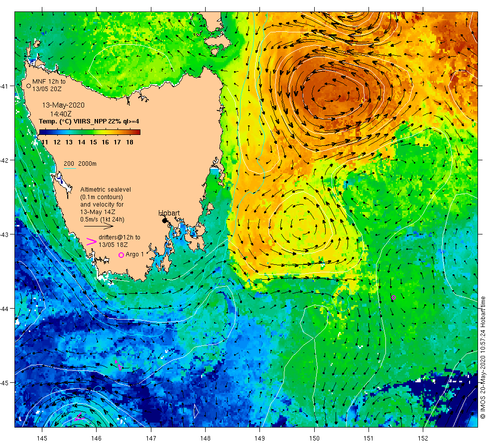488x448 pixels.
Task: Click the Argo 1 legend text
Action: coord(135,254)
